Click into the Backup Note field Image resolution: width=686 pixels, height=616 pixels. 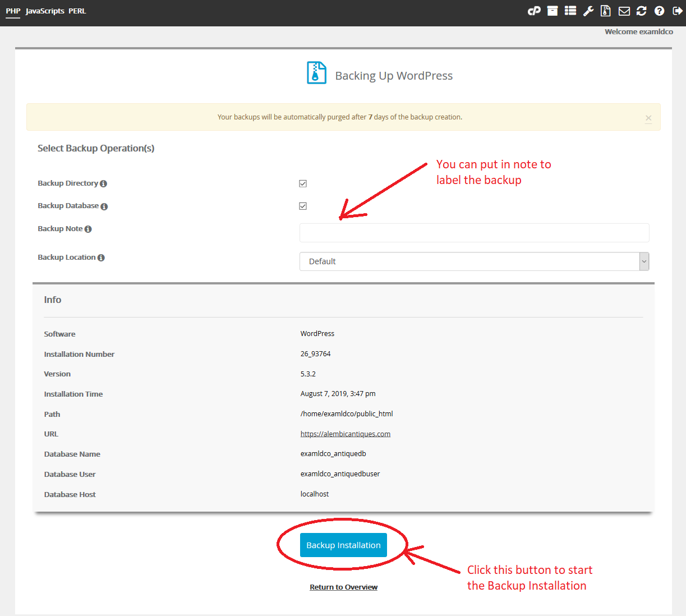coord(474,233)
